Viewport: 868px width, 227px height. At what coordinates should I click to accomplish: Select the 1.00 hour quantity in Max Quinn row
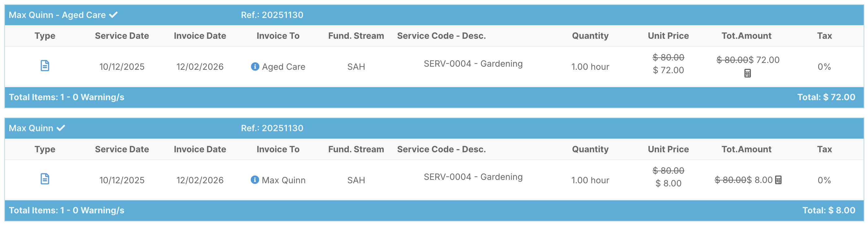click(590, 180)
